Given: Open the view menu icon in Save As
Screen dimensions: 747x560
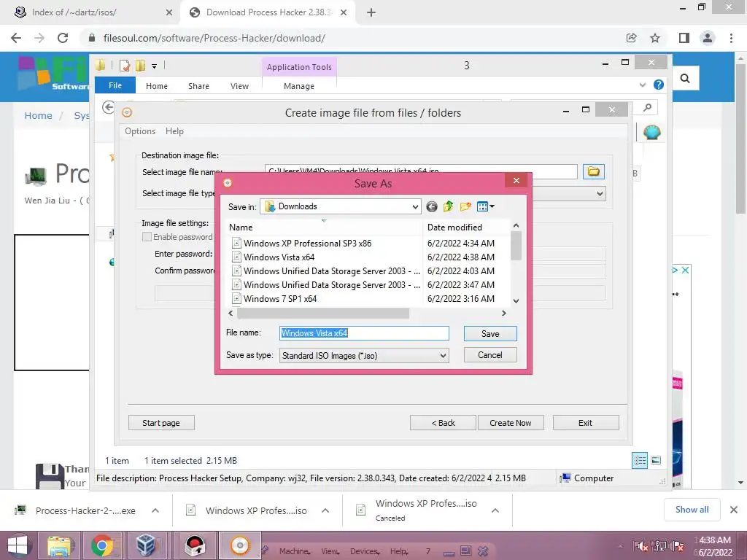Looking at the screenshot, I should [485, 206].
